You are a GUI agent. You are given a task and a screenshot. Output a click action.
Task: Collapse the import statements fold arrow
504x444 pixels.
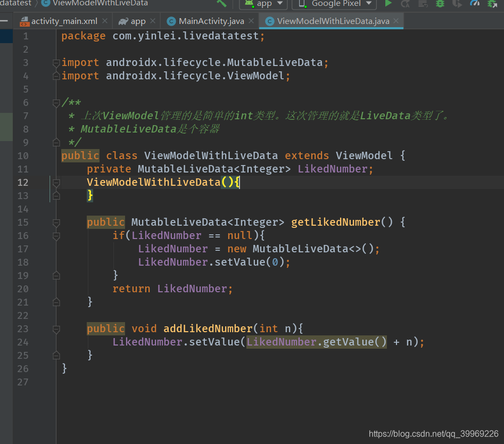(x=56, y=62)
